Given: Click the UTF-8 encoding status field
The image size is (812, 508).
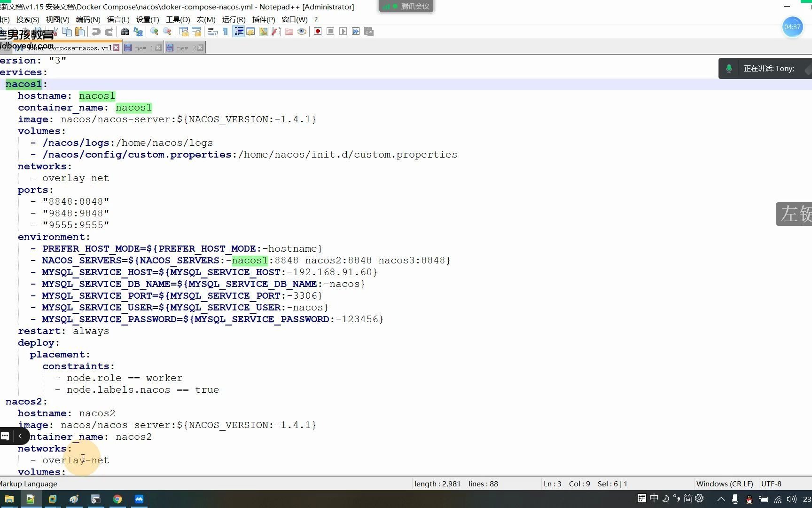Looking at the screenshot, I should coord(771,484).
